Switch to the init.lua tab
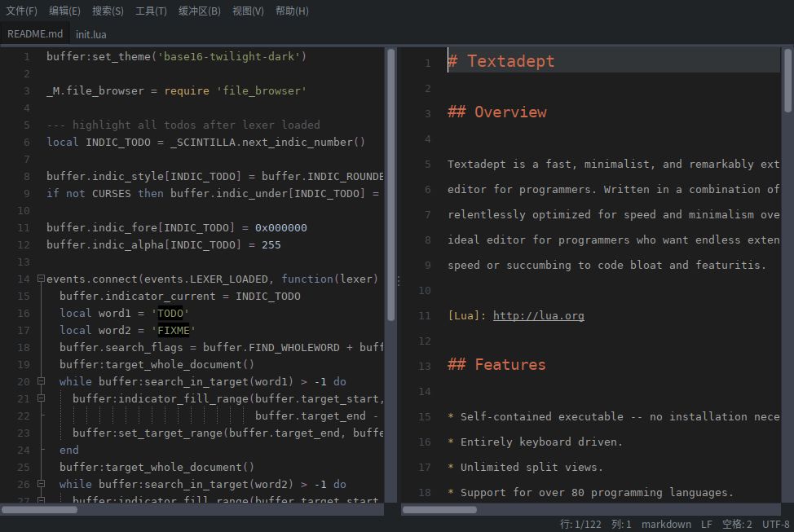Image resolution: width=794 pixels, height=532 pixels. [x=91, y=34]
